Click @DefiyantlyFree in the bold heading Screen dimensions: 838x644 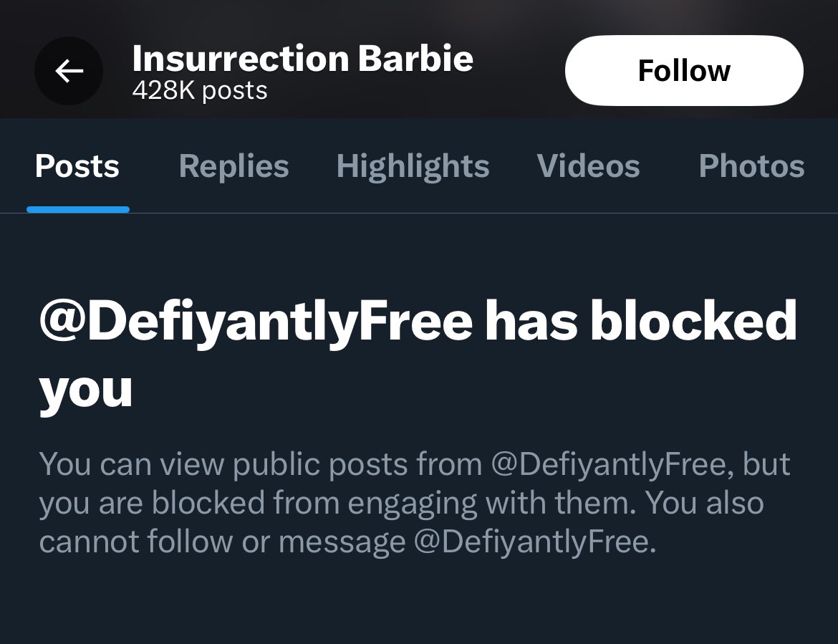[x=256, y=322]
